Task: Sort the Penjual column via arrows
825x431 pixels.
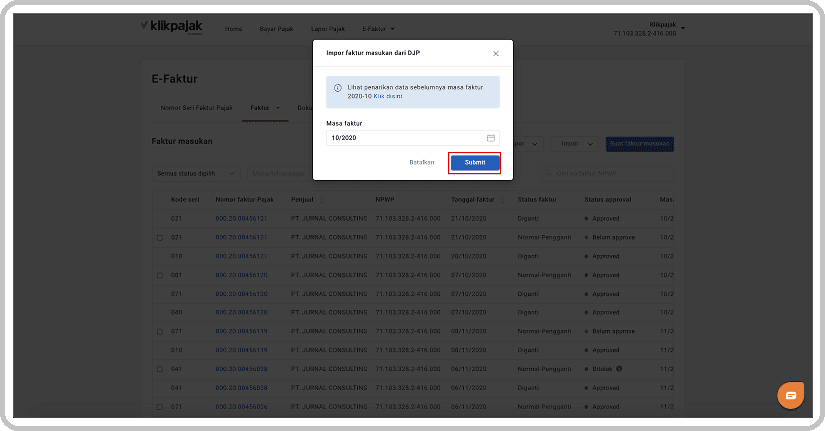Action: pos(321,200)
